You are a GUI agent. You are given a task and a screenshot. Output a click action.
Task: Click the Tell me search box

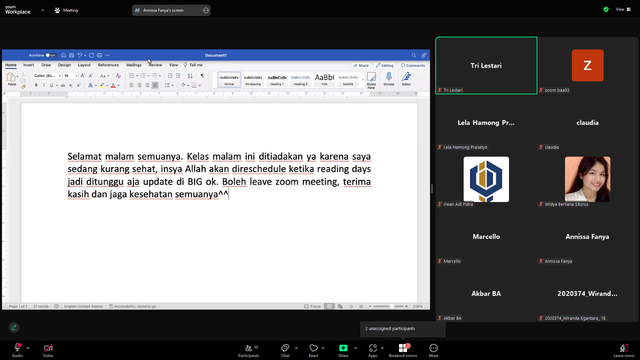coord(193,65)
